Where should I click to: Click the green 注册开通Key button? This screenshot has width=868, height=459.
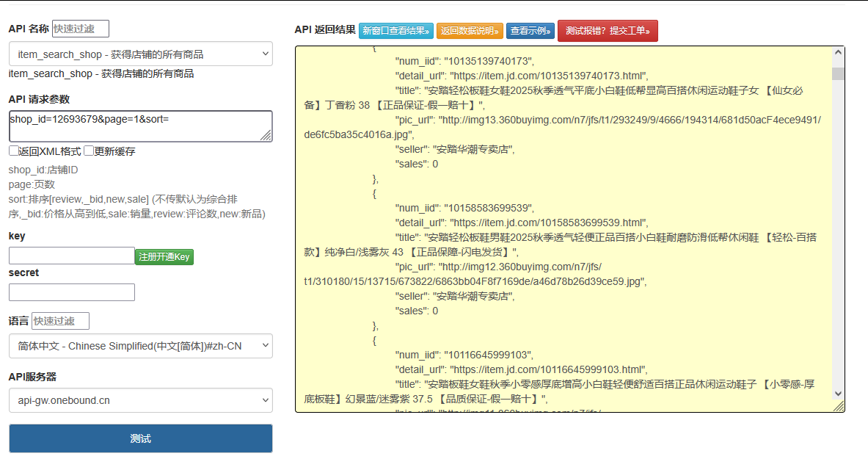(164, 256)
